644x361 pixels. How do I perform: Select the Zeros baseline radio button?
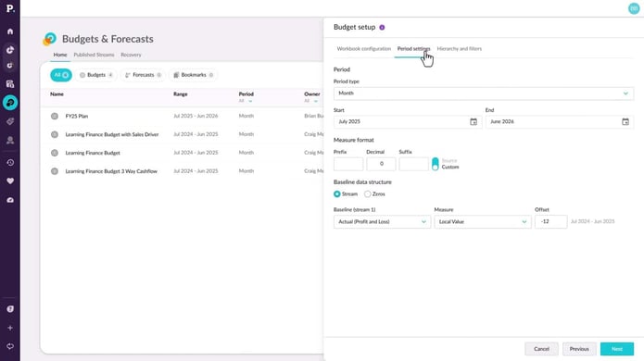368,194
